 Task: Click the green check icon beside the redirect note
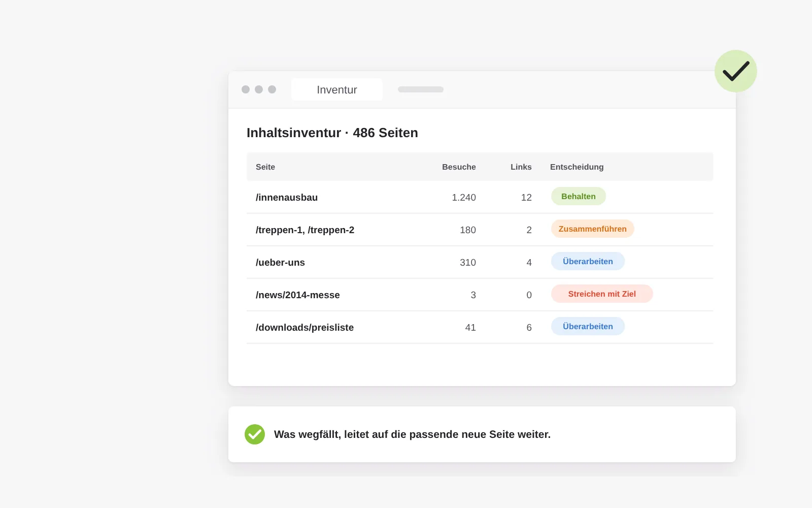tap(255, 434)
